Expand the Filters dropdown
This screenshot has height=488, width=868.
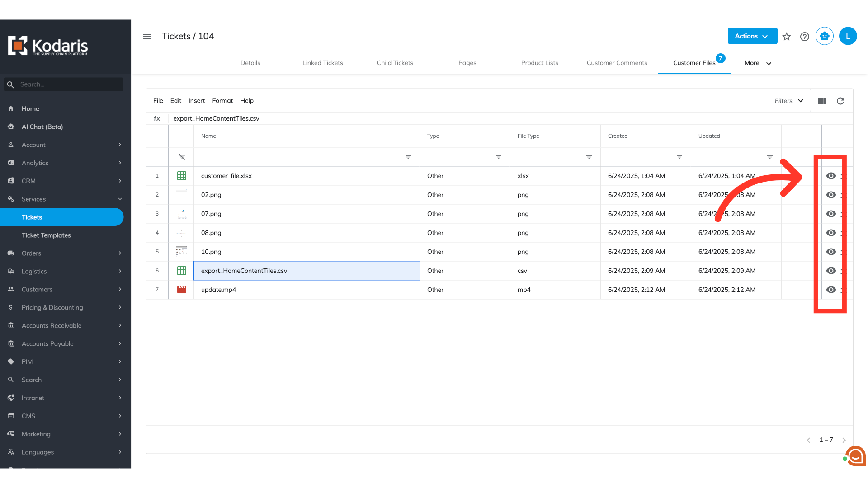[789, 101]
